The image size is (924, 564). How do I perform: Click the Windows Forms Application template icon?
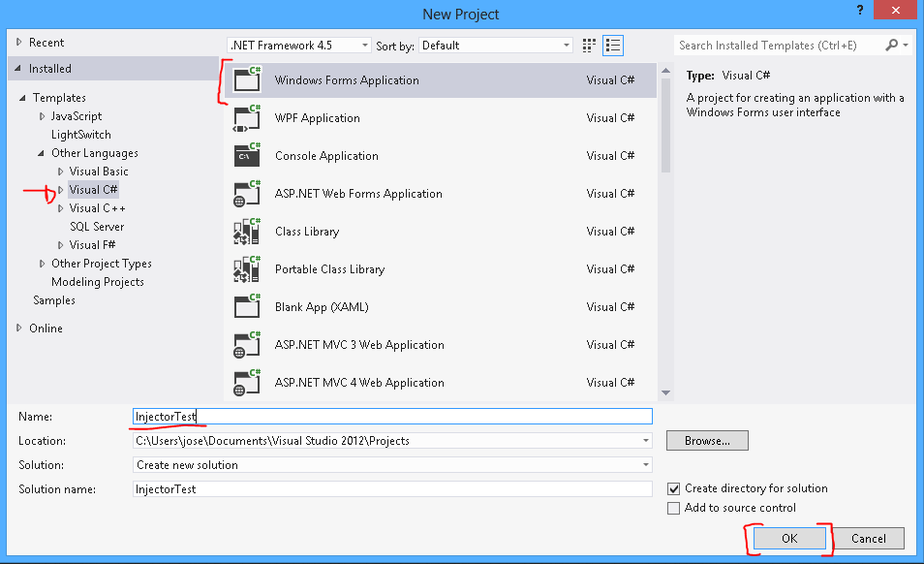point(248,80)
